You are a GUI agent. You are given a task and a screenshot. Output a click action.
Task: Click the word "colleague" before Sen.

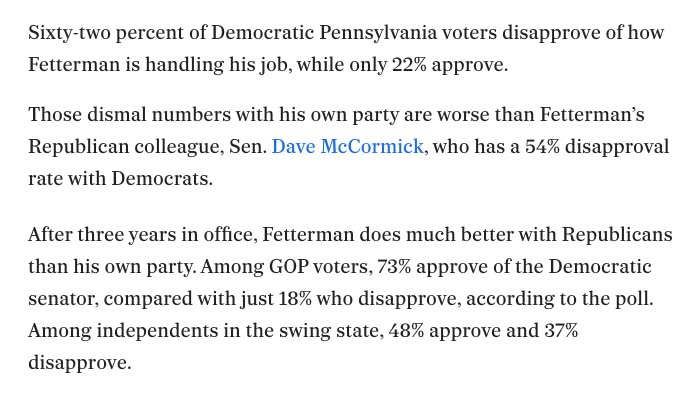pos(177,147)
